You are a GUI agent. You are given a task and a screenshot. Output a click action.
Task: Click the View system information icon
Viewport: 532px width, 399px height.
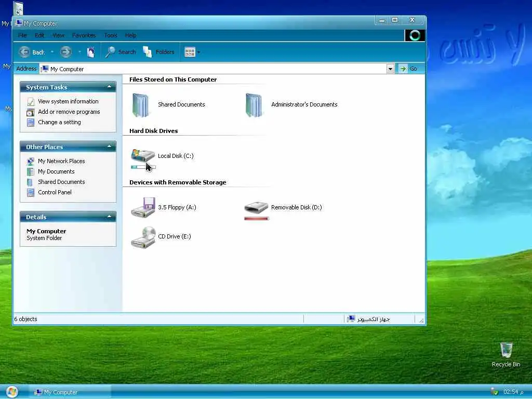pos(31,101)
